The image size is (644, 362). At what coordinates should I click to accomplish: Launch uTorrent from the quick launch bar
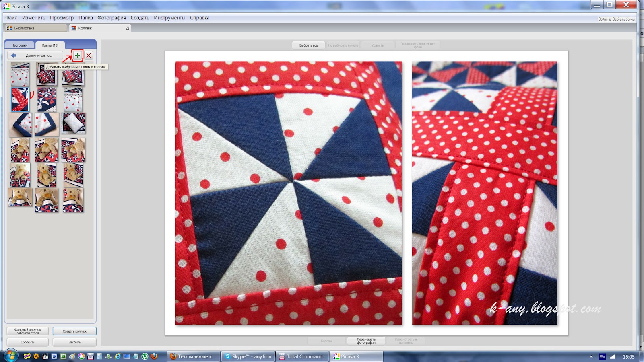click(145, 356)
